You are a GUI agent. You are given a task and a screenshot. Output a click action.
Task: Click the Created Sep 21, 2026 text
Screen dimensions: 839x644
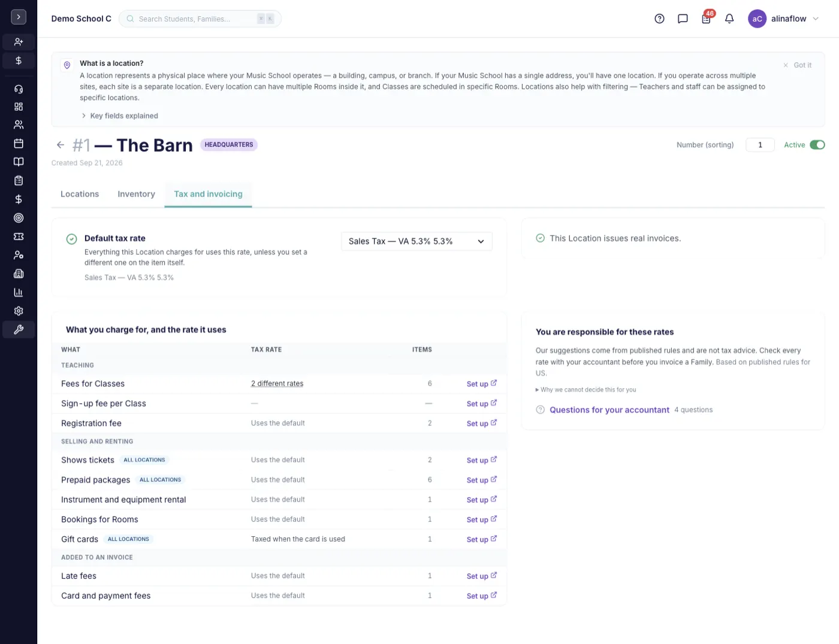pos(87,163)
